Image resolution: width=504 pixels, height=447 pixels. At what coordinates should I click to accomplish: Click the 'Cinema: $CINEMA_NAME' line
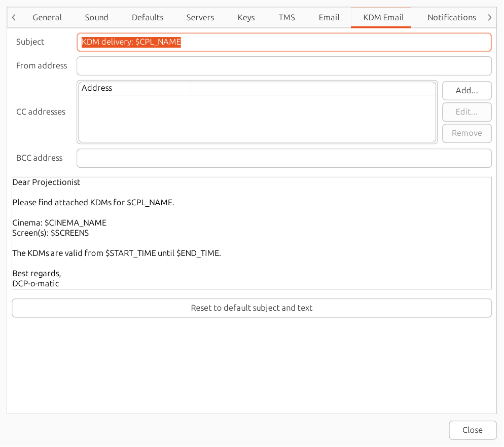[x=59, y=222]
